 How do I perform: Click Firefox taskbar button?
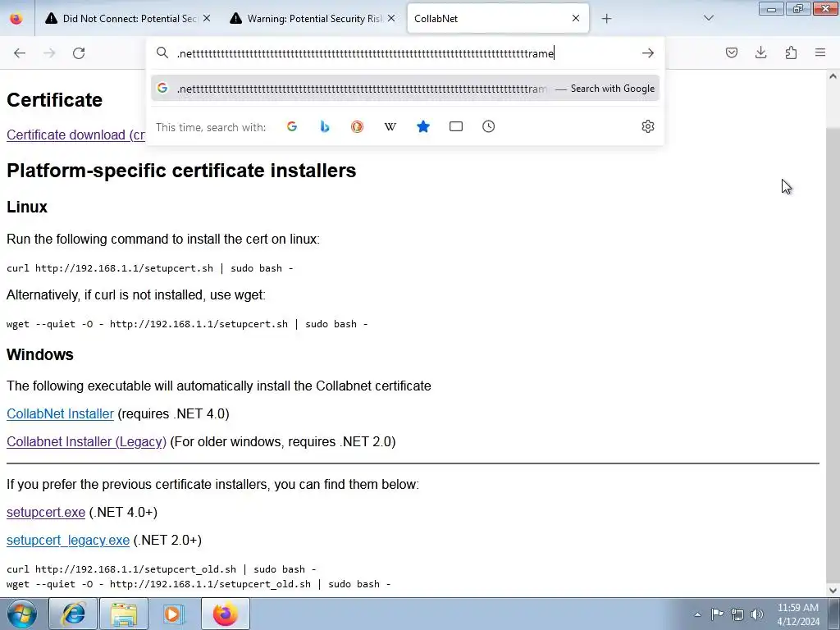click(226, 614)
